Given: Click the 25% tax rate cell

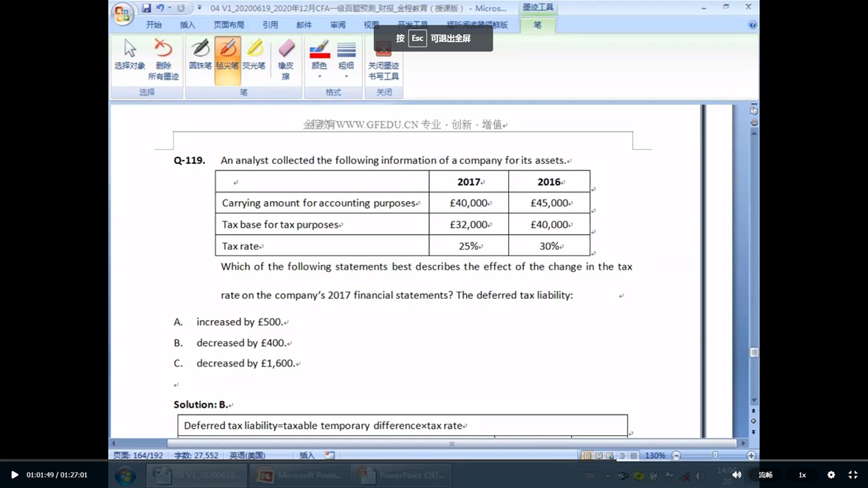Looking at the screenshot, I should [x=469, y=246].
